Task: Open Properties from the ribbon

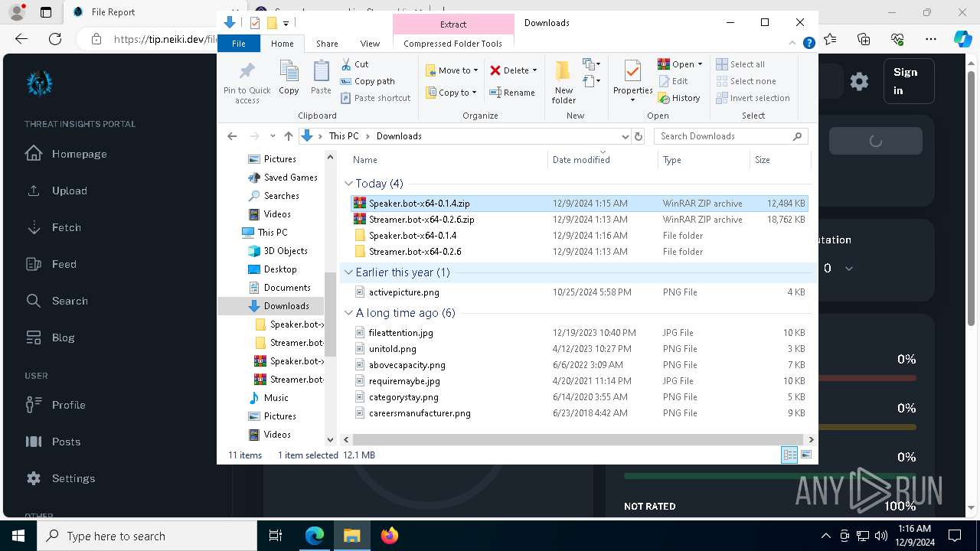Action: tap(632, 82)
